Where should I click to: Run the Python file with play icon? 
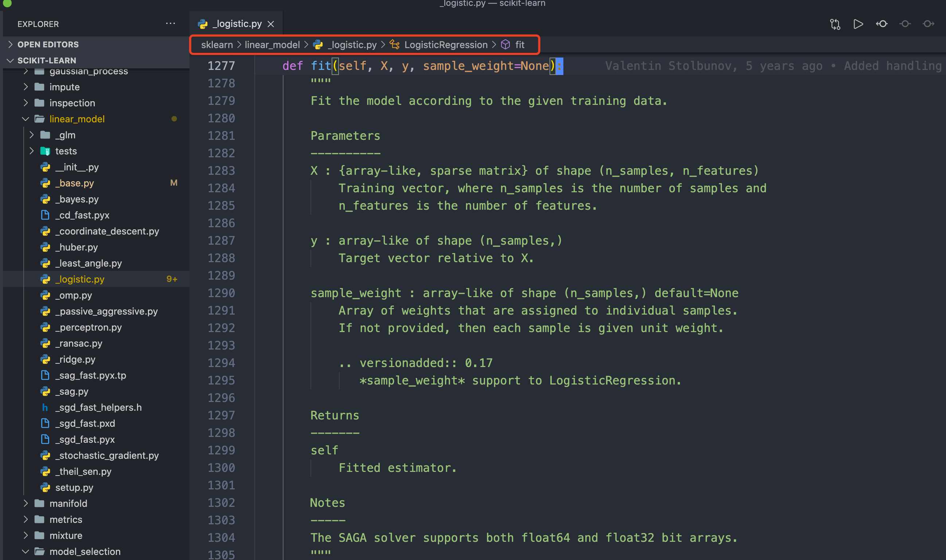858,24
